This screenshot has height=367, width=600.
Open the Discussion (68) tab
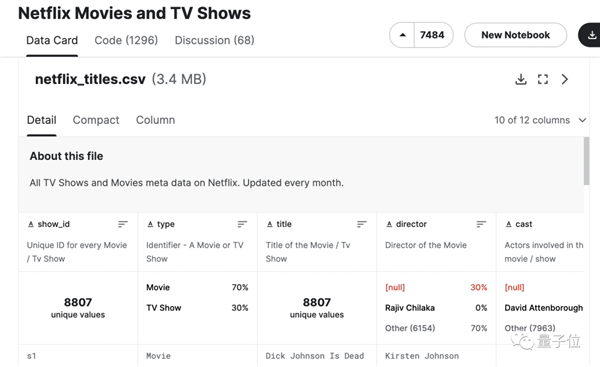pos(215,40)
